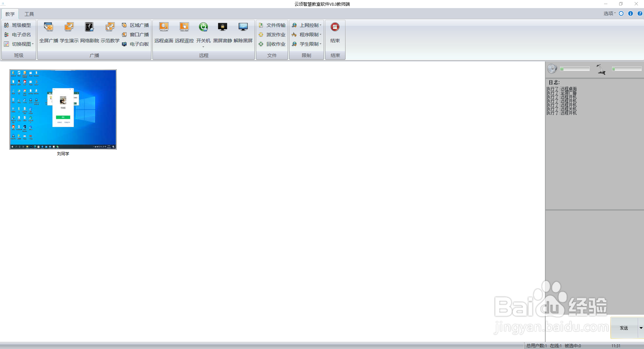Open 文件传输 file transfer
The height and width of the screenshot is (349, 644).
(272, 25)
